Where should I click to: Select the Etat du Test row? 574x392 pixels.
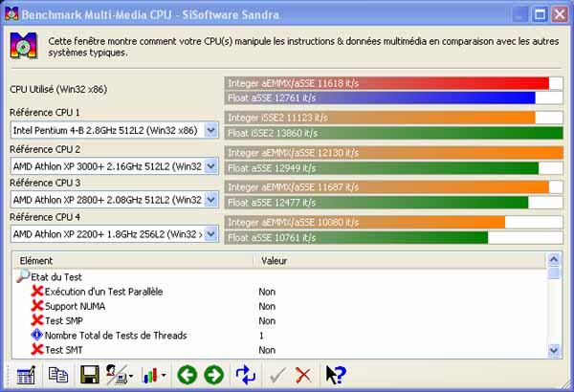[280, 277]
